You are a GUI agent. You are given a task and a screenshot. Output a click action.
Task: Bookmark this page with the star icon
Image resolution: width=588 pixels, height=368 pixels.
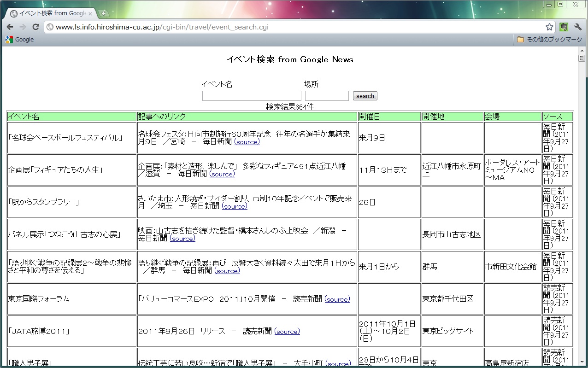549,27
